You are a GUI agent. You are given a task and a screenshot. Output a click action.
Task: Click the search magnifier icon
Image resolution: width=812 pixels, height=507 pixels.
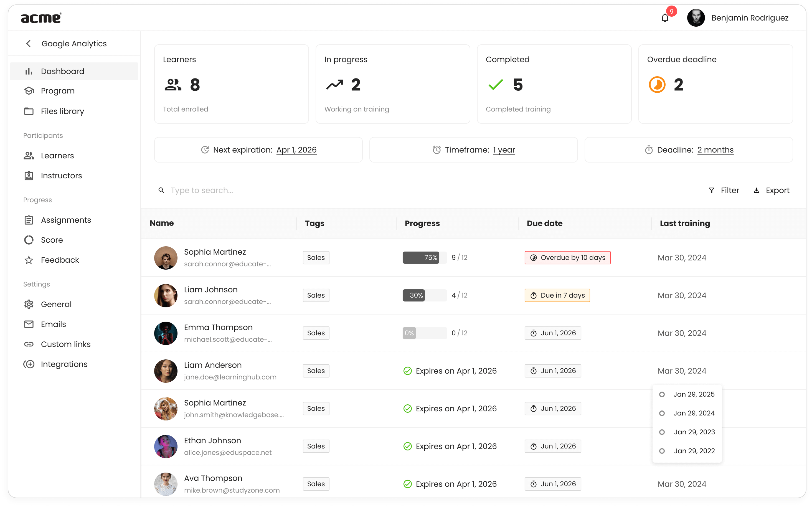click(x=161, y=191)
